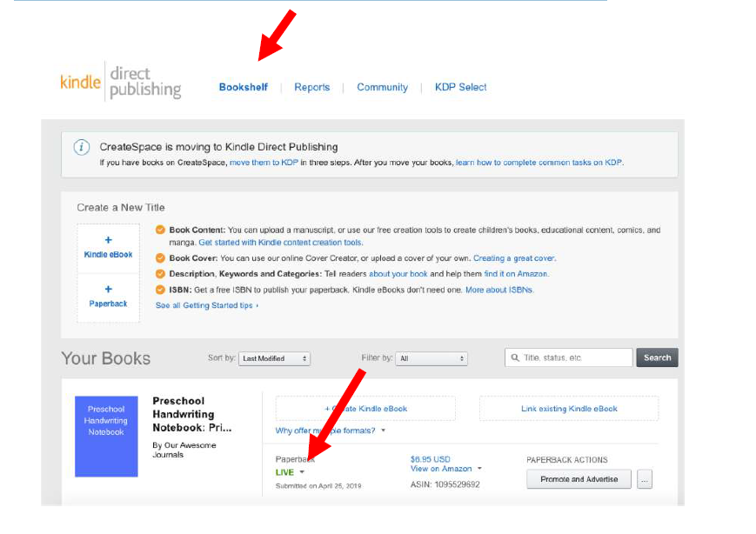Click the plus Paperback create button

pyautogui.click(x=108, y=297)
